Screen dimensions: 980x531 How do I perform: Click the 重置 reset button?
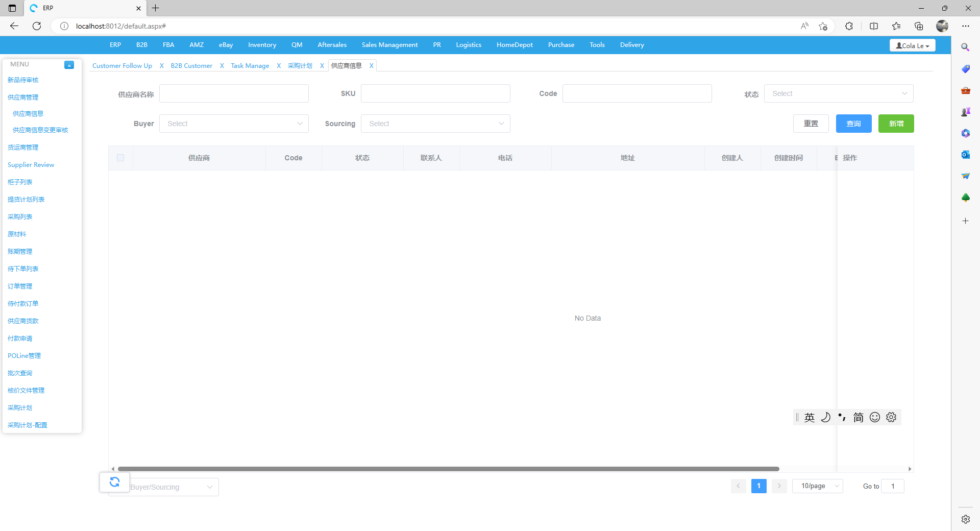[x=811, y=124]
